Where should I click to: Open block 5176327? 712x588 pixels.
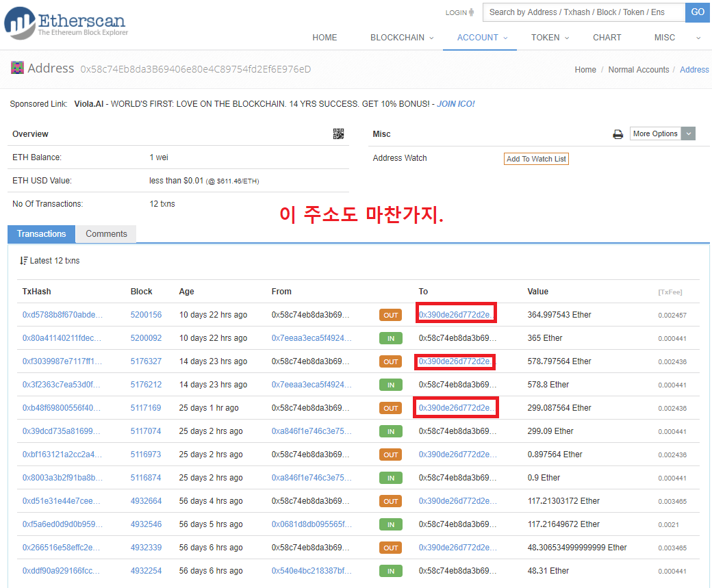pos(146,361)
